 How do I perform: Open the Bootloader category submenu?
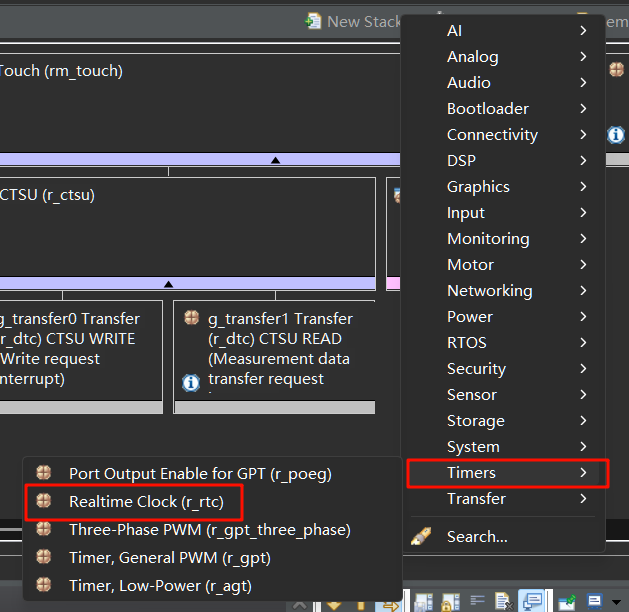(x=503, y=109)
